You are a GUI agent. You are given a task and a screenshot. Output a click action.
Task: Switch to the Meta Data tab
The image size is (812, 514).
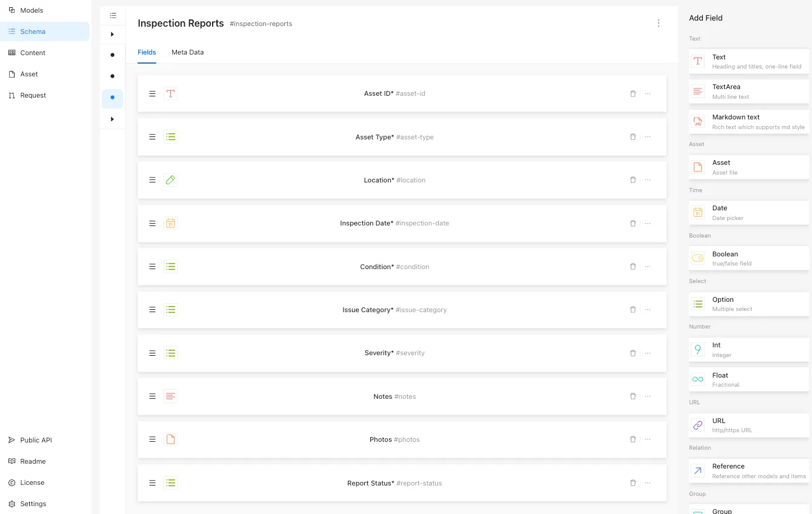click(187, 52)
